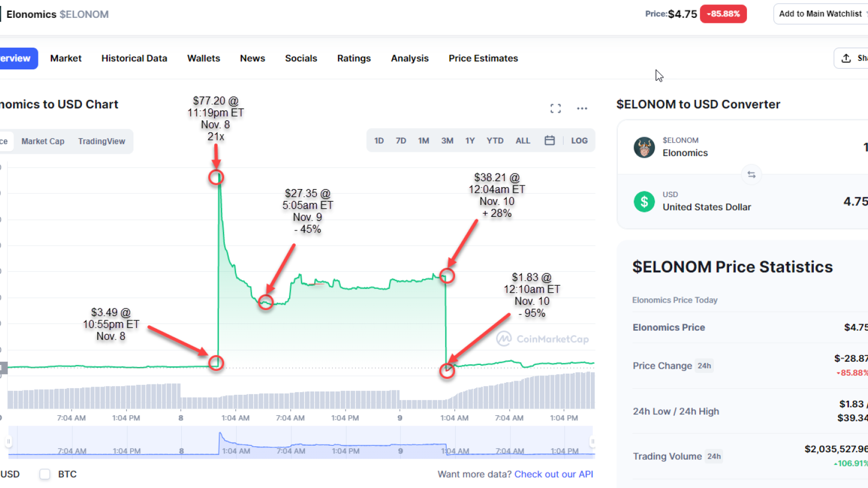Click the volume bars under chart
The width and height of the screenshot is (868, 488).
click(301, 391)
